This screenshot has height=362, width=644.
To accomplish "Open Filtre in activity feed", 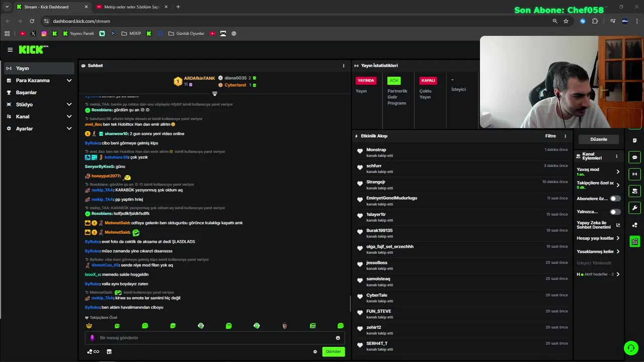I will (550, 136).
